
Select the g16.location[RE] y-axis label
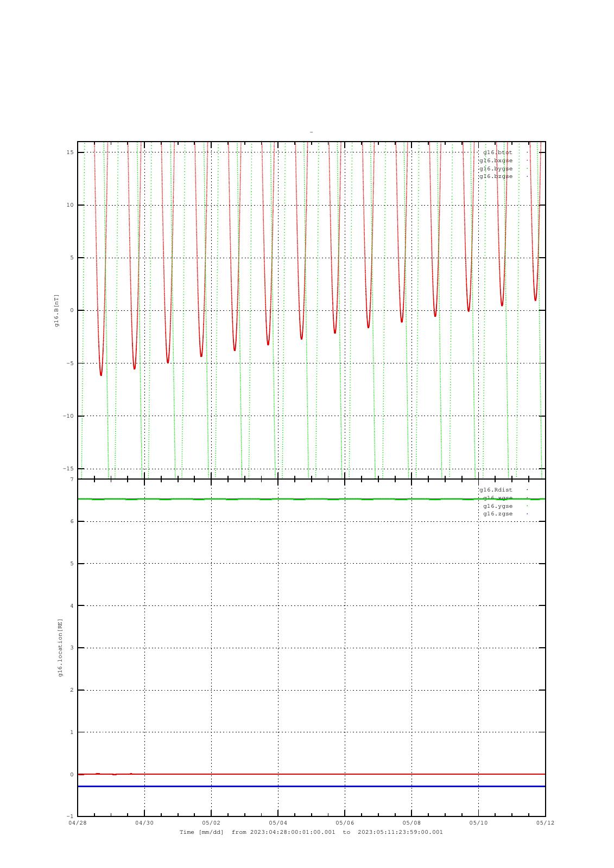tap(60, 647)
